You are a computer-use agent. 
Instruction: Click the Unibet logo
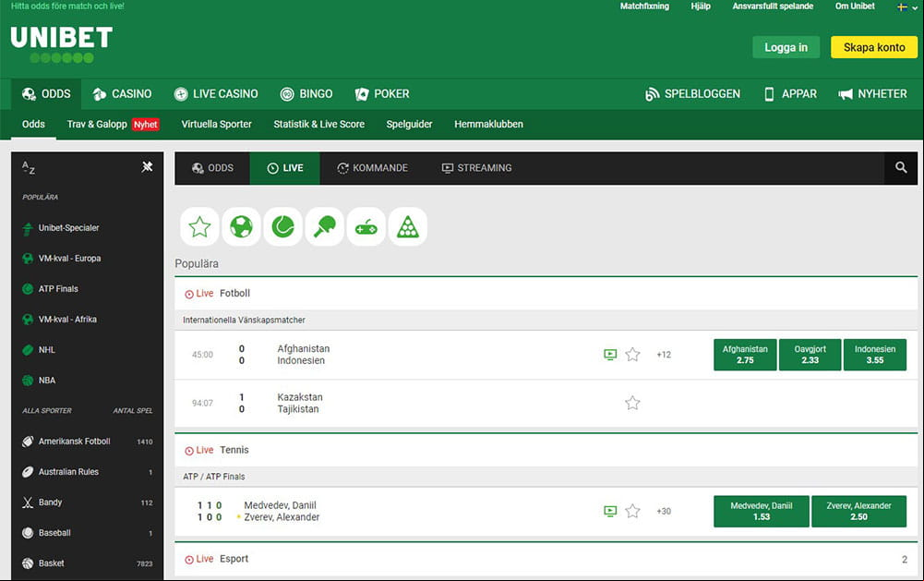pos(61,44)
